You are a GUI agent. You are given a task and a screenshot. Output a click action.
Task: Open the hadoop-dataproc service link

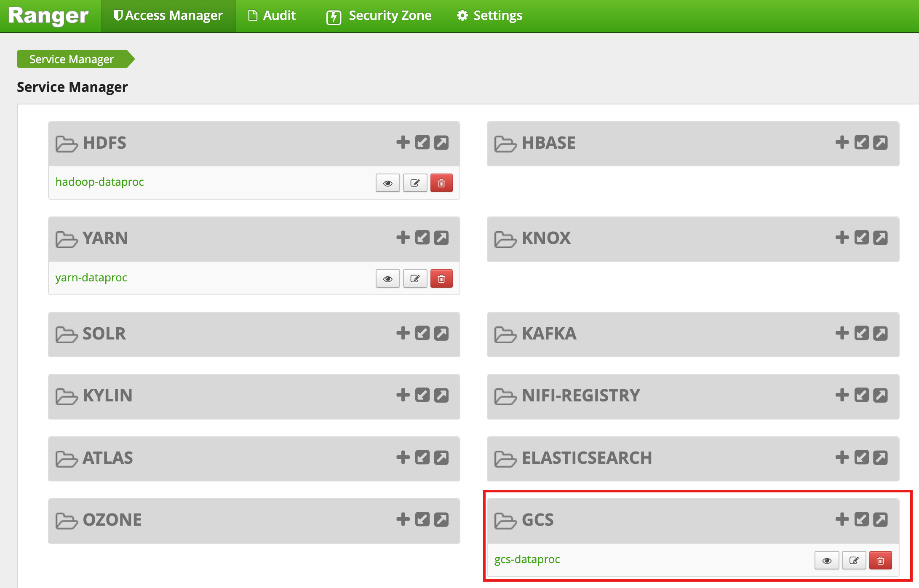(x=99, y=182)
